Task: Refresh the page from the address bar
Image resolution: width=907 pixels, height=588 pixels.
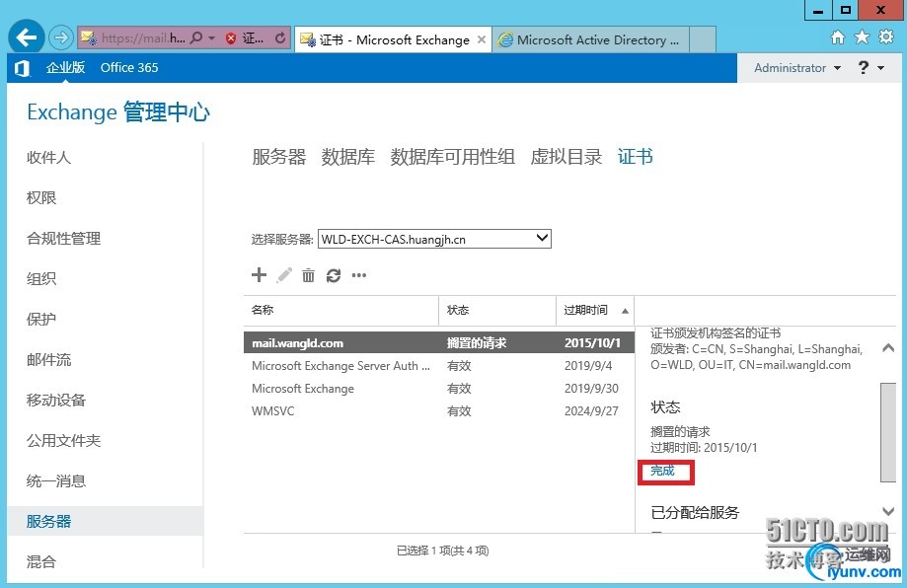Action: 280,38
